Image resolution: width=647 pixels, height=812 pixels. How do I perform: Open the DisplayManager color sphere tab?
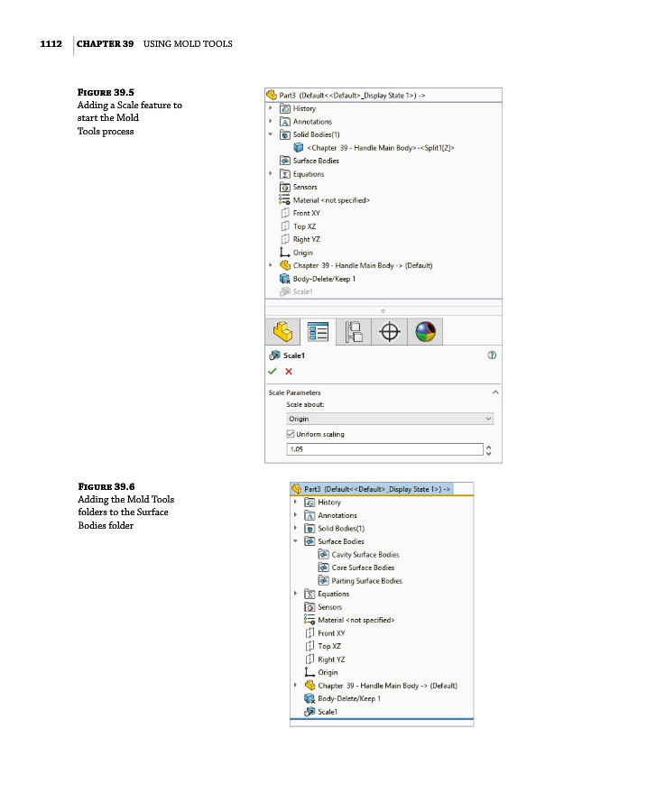tap(425, 332)
